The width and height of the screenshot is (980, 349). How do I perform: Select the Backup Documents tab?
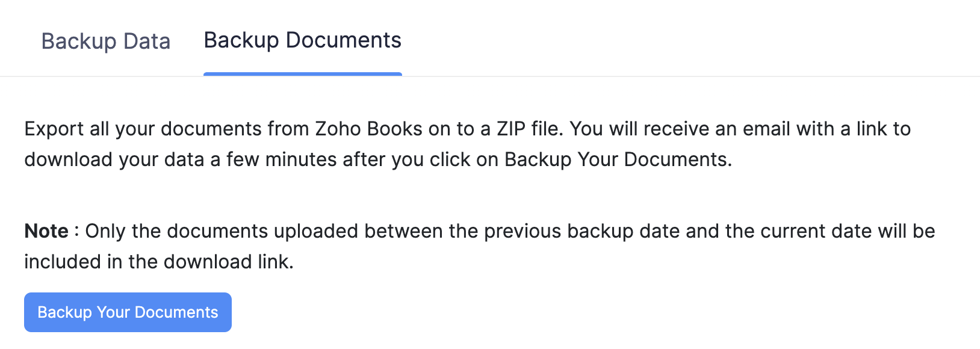coord(303,41)
